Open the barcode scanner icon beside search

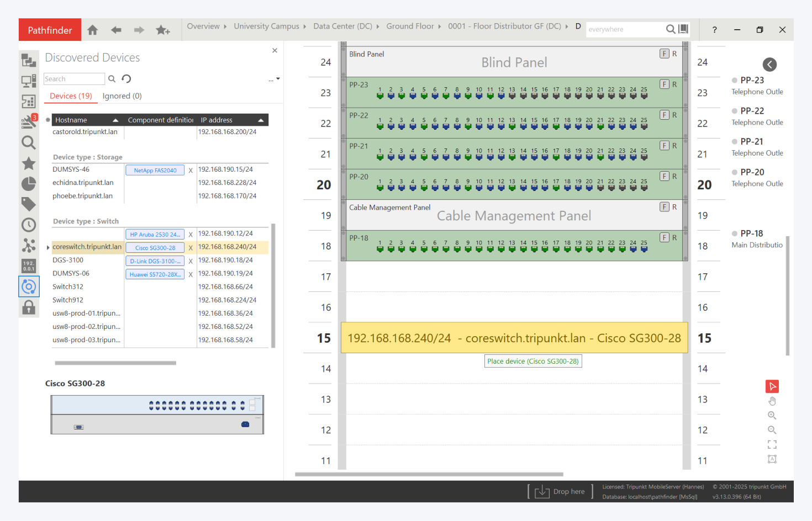click(x=683, y=29)
